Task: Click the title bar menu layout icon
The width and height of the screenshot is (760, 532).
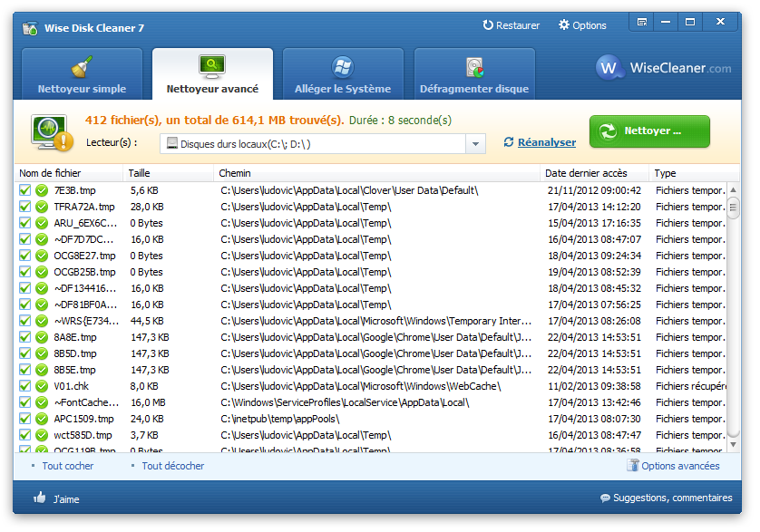Action: pos(642,22)
